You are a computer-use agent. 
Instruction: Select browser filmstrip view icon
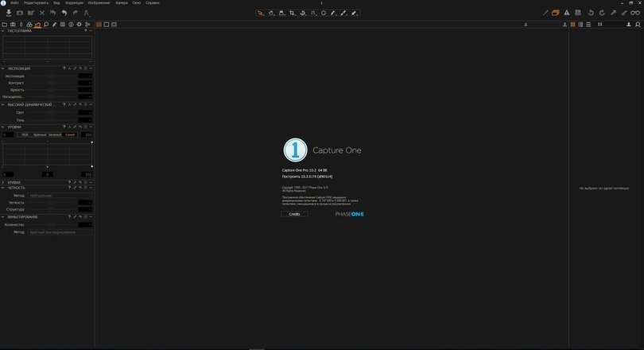click(x=580, y=25)
